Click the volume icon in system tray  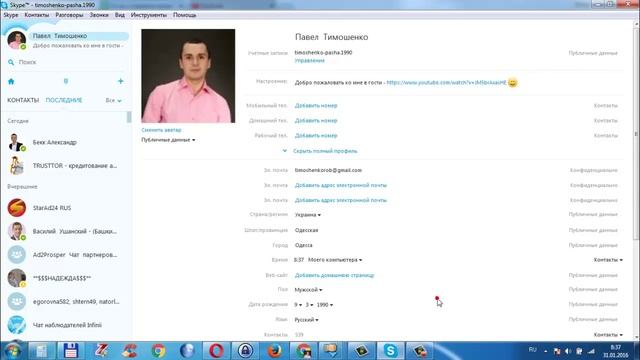click(x=568, y=351)
